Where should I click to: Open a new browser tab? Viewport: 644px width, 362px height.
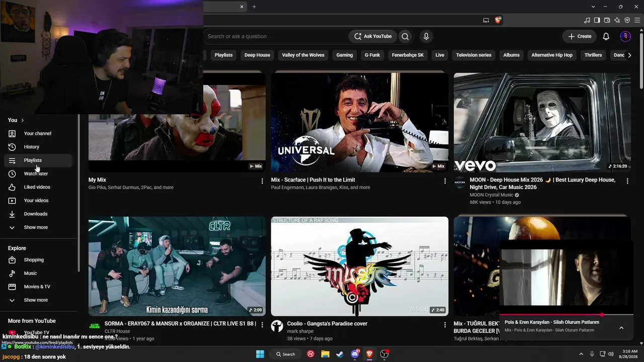click(x=254, y=7)
